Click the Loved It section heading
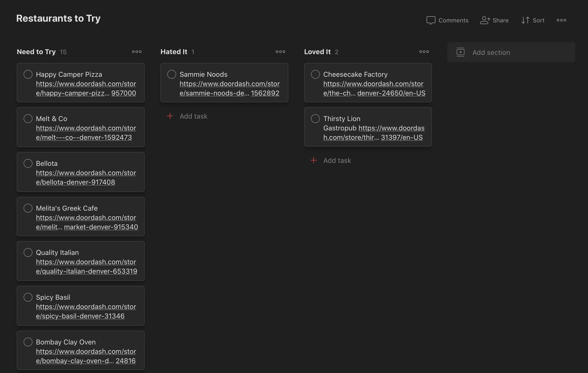Viewport: 588px width, 373px height. (317, 52)
